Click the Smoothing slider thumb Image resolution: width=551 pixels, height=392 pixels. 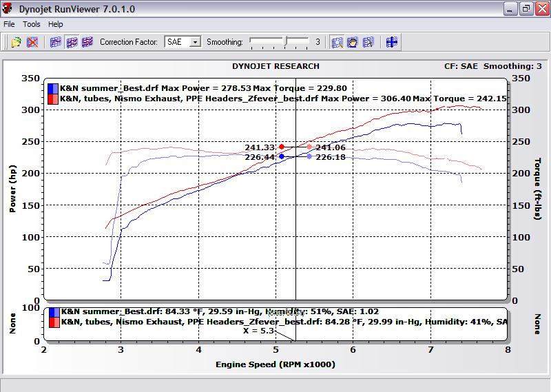(287, 41)
